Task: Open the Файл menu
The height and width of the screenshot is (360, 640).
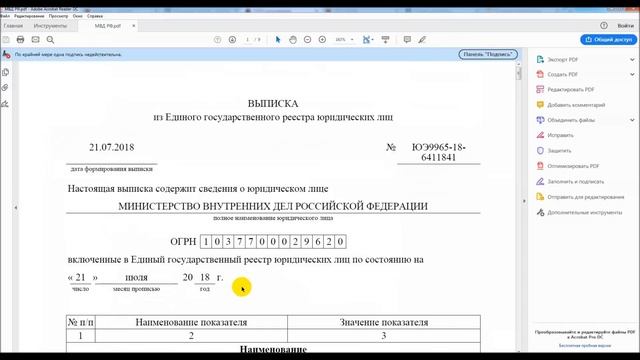Action: pyautogui.click(x=5, y=16)
